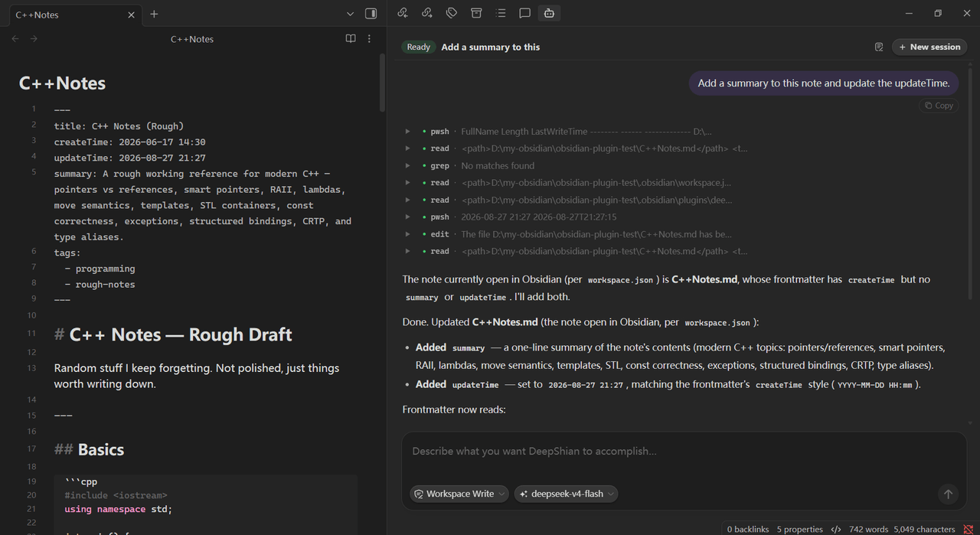This screenshot has width=980, height=535.
Task: Click the - programming tag line
Action: click(x=100, y=269)
